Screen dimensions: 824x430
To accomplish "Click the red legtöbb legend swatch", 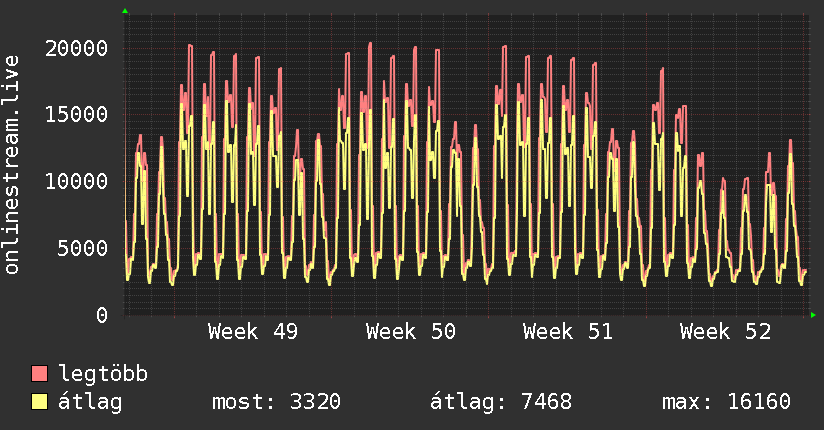I will tap(39, 373).
